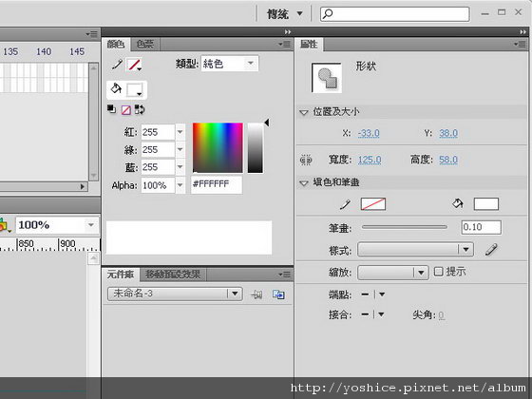Click the timeline horizontal scroll right arrow
This screenshot has height=399, width=532.
(x=82, y=186)
